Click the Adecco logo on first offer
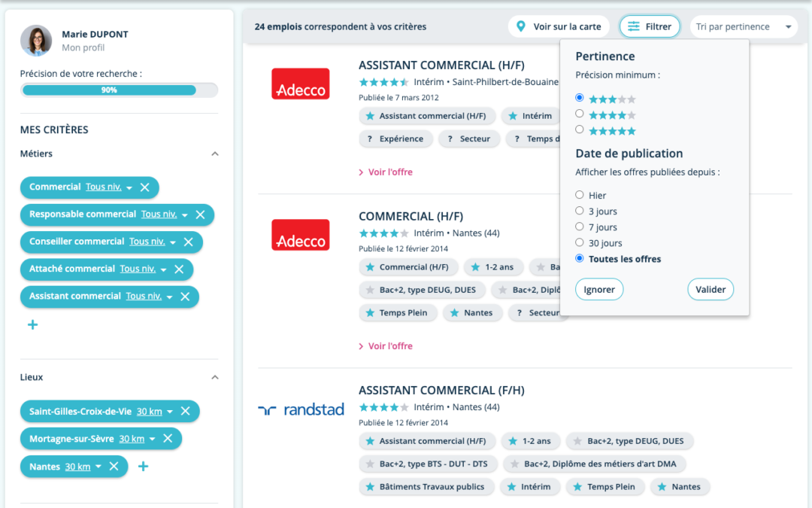 (301, 84)
